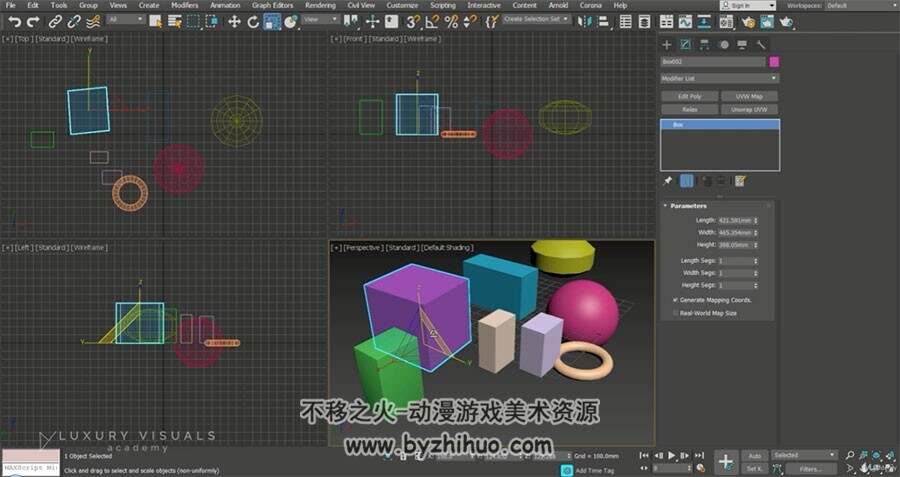Screen dimensions: 900x477
Task: Choose Rectangular Selection Region icon
Action: (193, 22)
